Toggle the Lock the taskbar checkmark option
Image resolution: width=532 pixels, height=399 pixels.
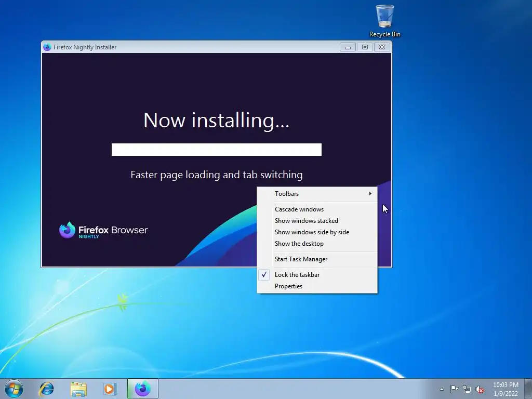(317, 275)
